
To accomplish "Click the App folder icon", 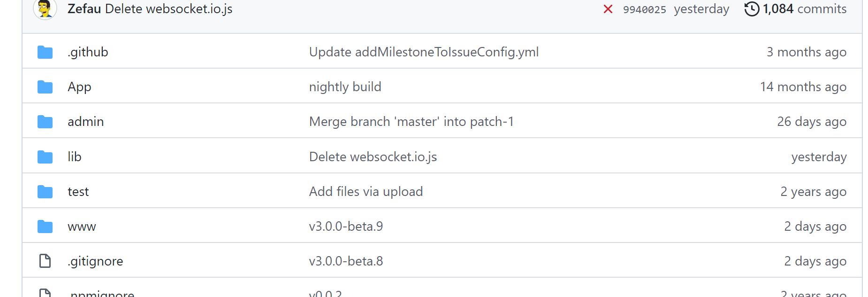I will click(45, 86).
